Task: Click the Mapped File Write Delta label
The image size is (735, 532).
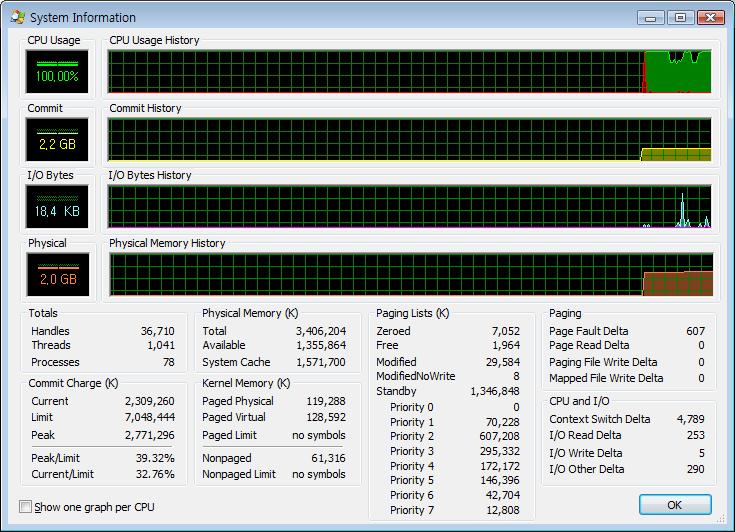Action: [x=606, y=378]
